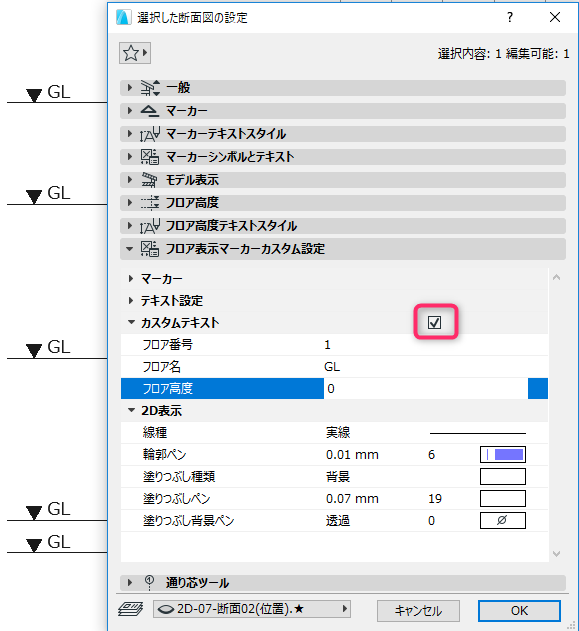Click the 輪郭ペン pen number 6
Screen dimensions: 579x631
[x=431, y=455]
